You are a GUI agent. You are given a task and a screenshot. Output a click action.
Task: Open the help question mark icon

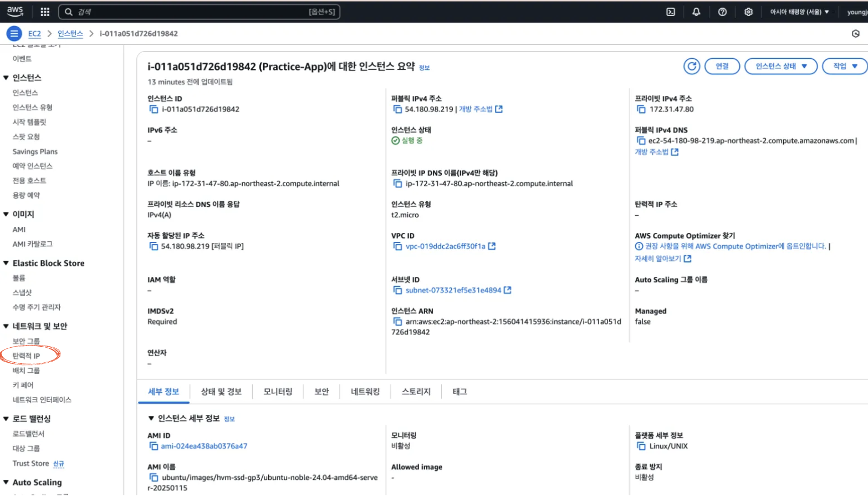(722, 12)
